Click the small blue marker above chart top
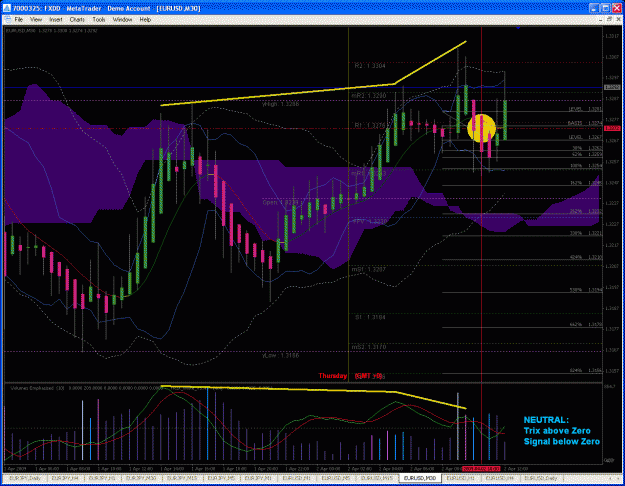The height and width of the screenshot is (486, 625). (518, 28)
